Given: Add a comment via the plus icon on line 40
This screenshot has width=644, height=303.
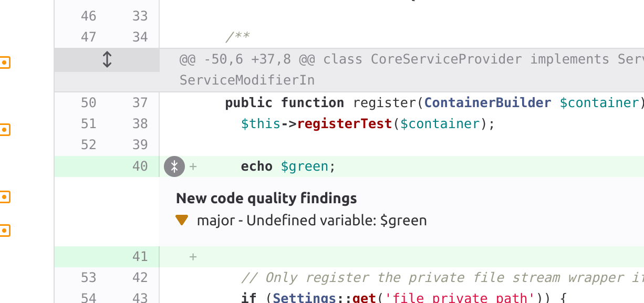Looking at the screenshot, I should pyautogui.click(x=193, y=166).
